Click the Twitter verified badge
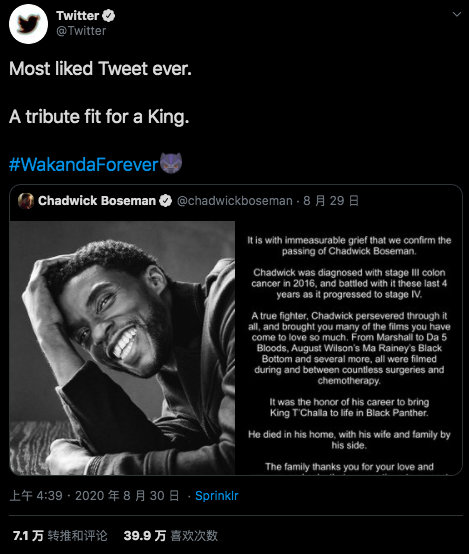The width and height of the screenshot is (469, 554). tap(109, 16)
